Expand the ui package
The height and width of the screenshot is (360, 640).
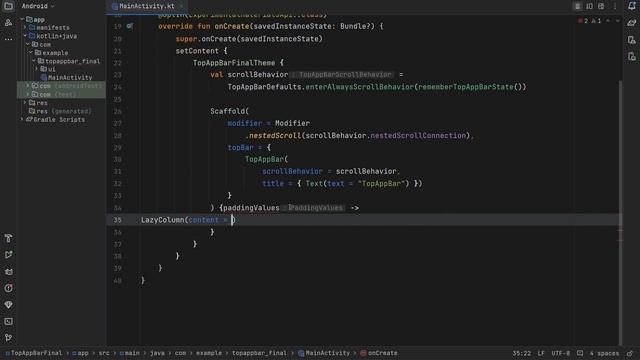coord(36,69)
